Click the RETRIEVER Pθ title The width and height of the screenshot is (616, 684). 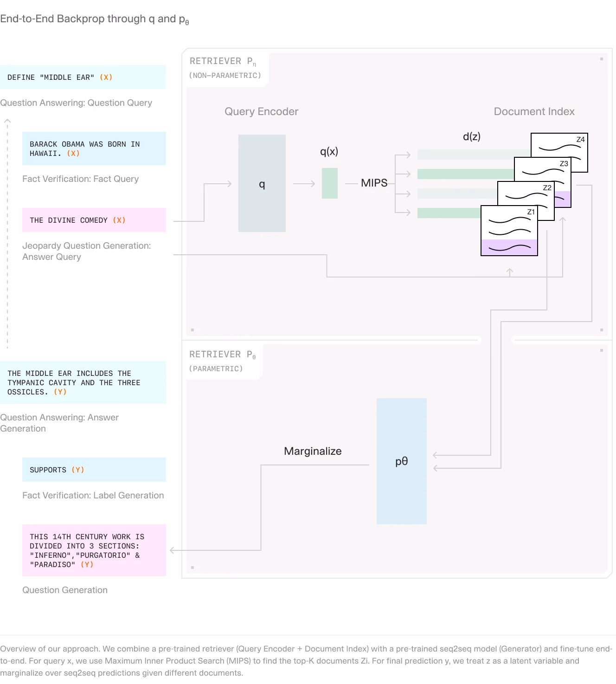coord(223,355)
